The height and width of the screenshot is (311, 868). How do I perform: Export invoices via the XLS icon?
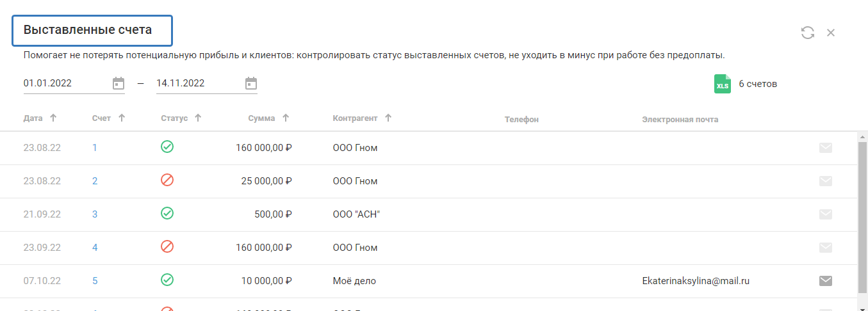723,84
